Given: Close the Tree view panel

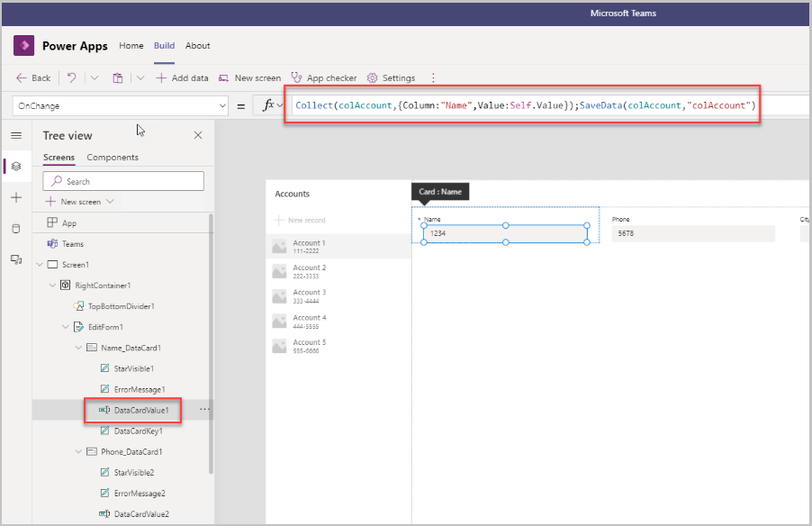Looking at the screenshot, I should coord(198,135).
